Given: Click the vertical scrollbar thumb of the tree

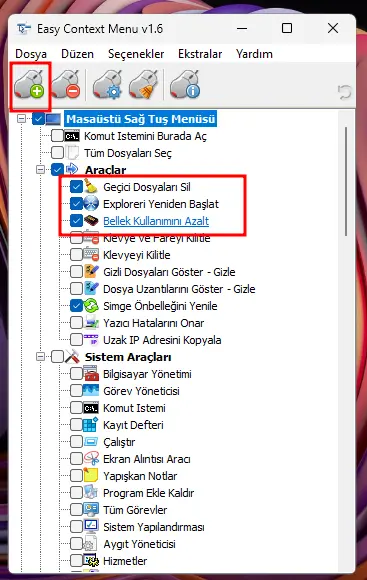Looking at the screenshot, I should [x=346, y=181].
